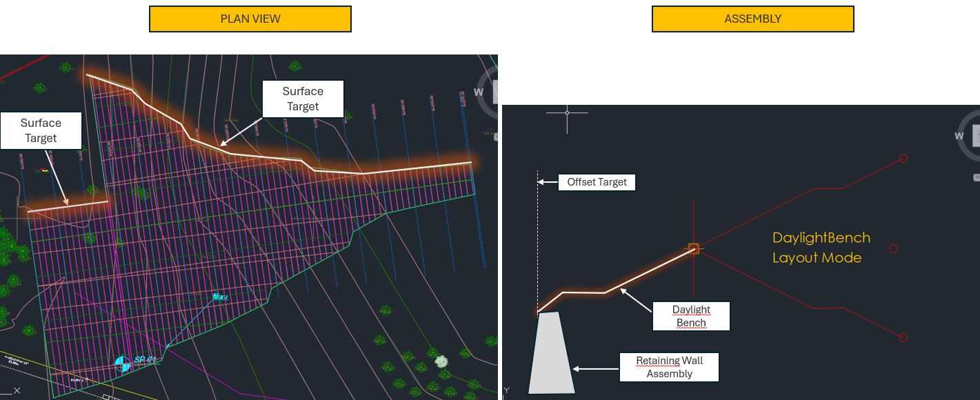Click the assembly baseline marker square
This screenshot has height=400, width=980.
(693, 249)
